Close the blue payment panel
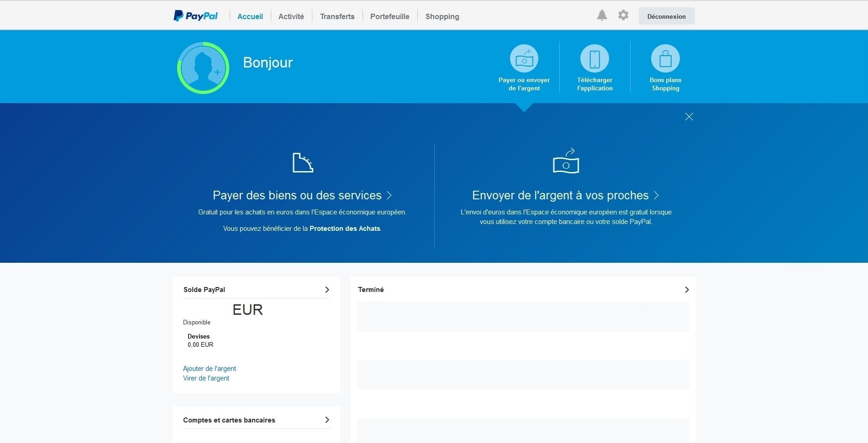Viewport: 868px width, 443px height. click(689, 117)
